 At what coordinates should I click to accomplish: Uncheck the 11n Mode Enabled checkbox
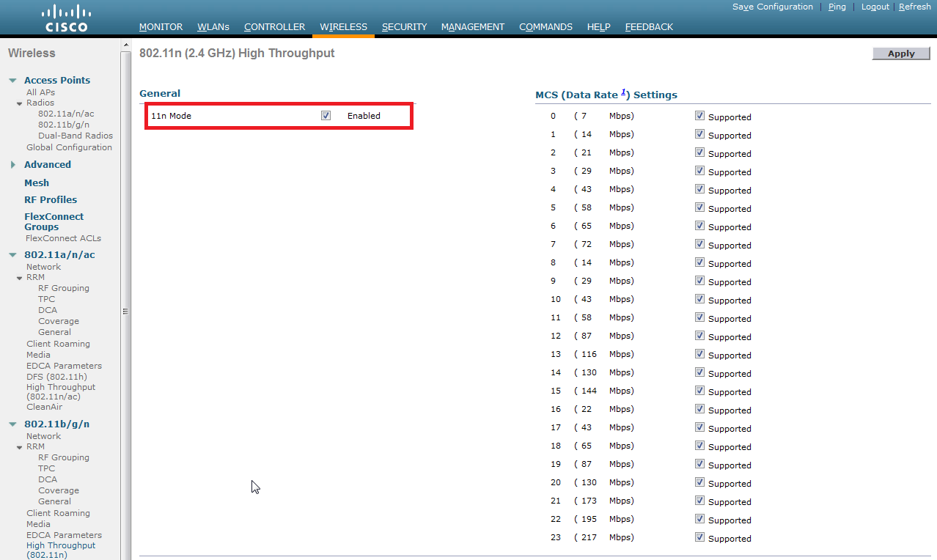point(326,116)
